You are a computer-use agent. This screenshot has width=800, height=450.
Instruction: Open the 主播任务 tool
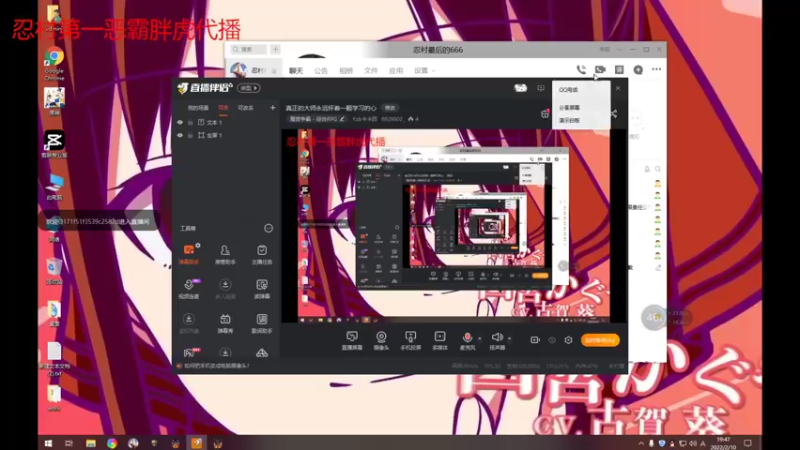coord(262,254)
